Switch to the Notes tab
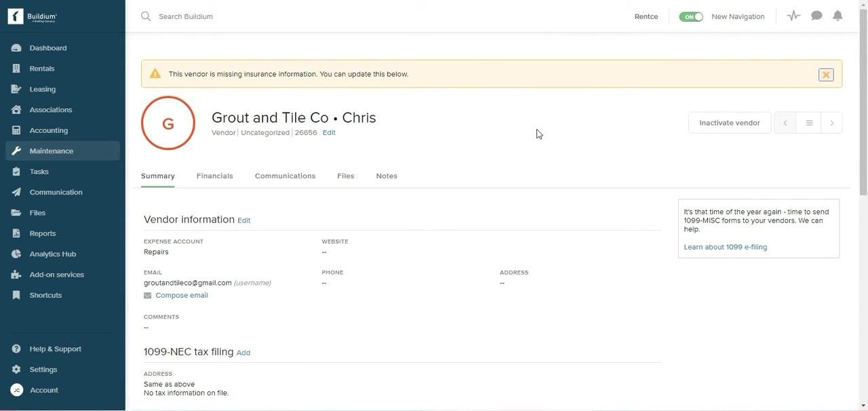Viewport: 868px width, 411px height. coord(387,176)
